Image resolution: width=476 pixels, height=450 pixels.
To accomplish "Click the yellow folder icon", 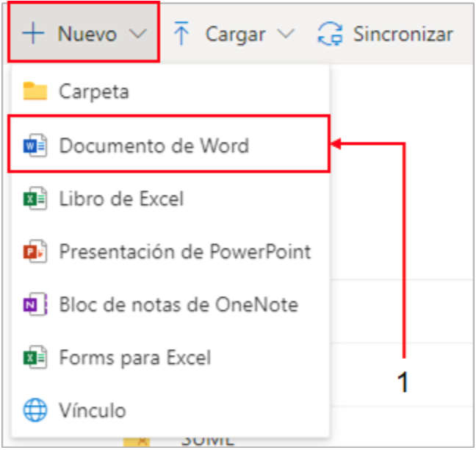I will point(35,90).
